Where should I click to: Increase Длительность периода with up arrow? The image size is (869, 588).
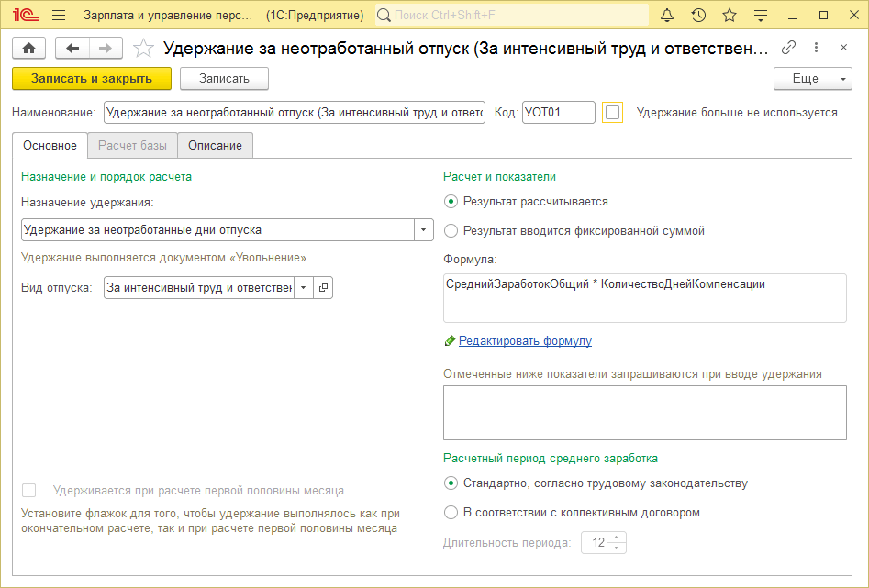pyautogui.click(x=617, y=538)
